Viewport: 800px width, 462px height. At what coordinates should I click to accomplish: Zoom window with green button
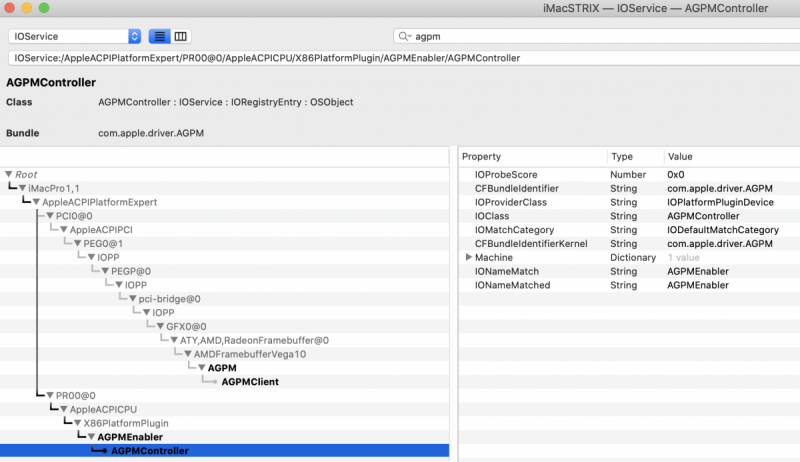[x=44, y=8]
